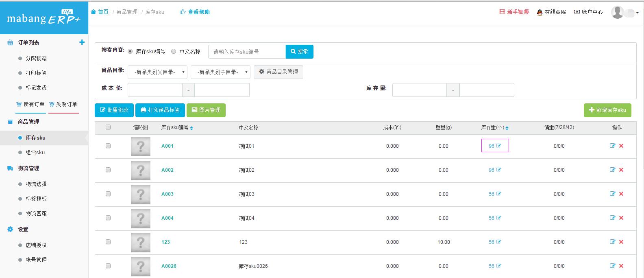Open 商品目录管理 button

click(278, 72)
